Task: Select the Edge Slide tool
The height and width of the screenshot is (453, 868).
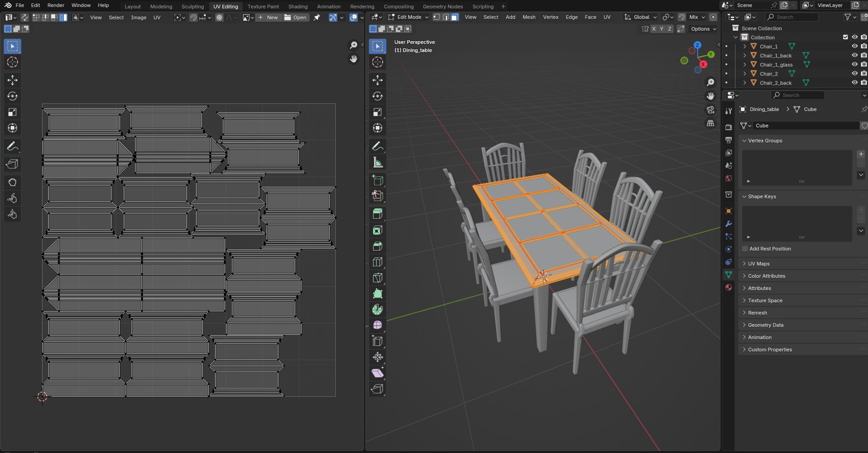Action: (377, 341)
